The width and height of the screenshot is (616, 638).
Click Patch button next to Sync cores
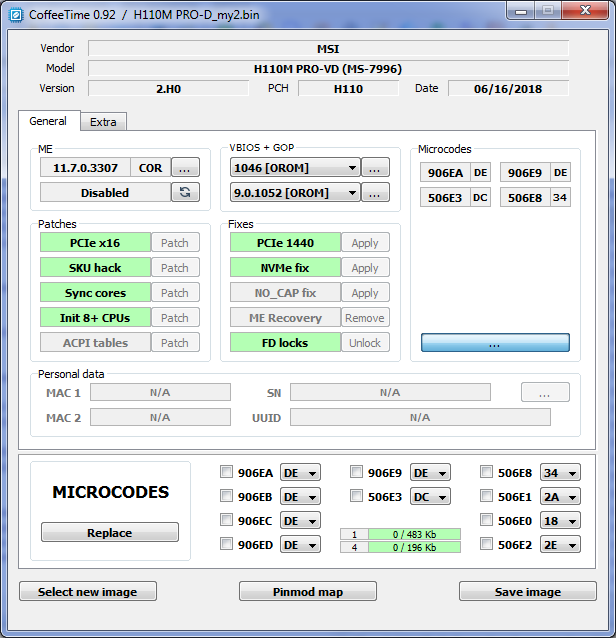pos(175,293)
